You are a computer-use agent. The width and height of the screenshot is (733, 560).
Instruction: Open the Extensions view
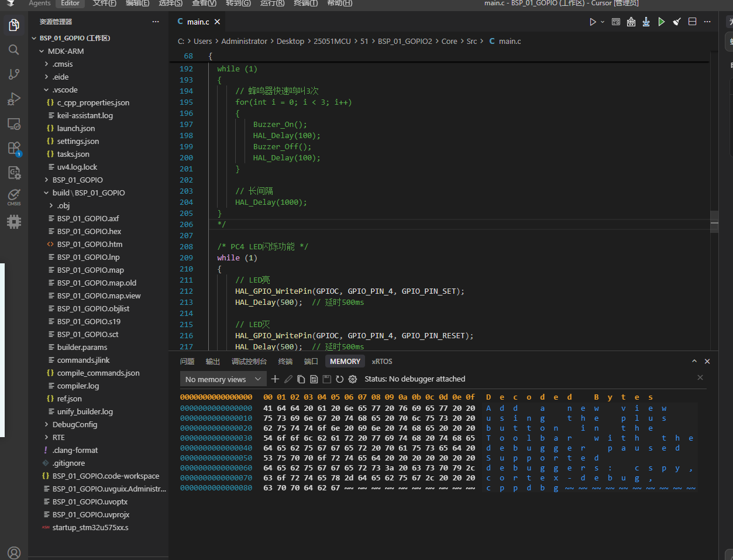tap(14, 148)
